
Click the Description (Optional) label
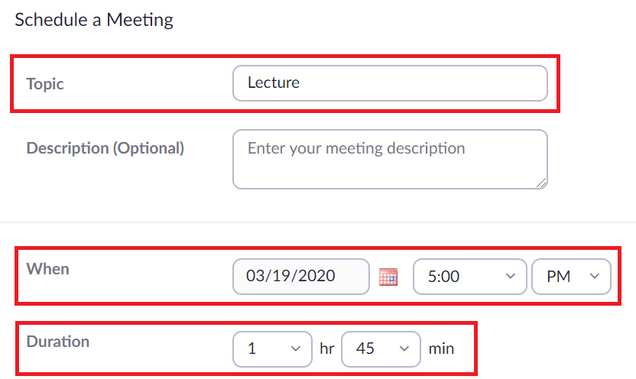[x=105, y=148]
